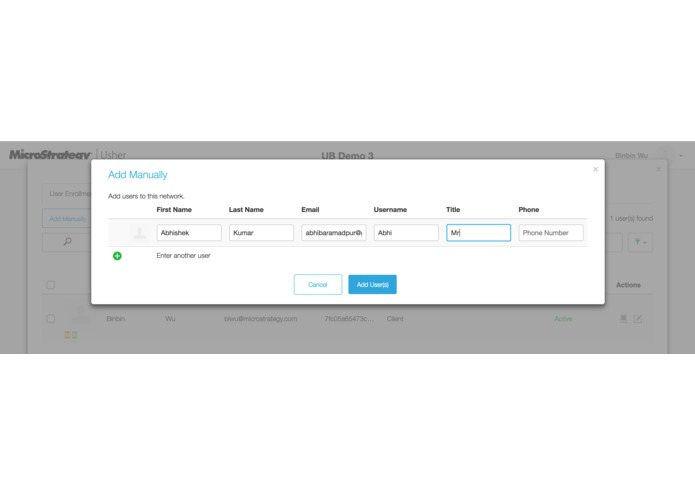Click the MicroStrategy logo in header
The height and width of the screenshot is (494, 695).
[50, 155]
